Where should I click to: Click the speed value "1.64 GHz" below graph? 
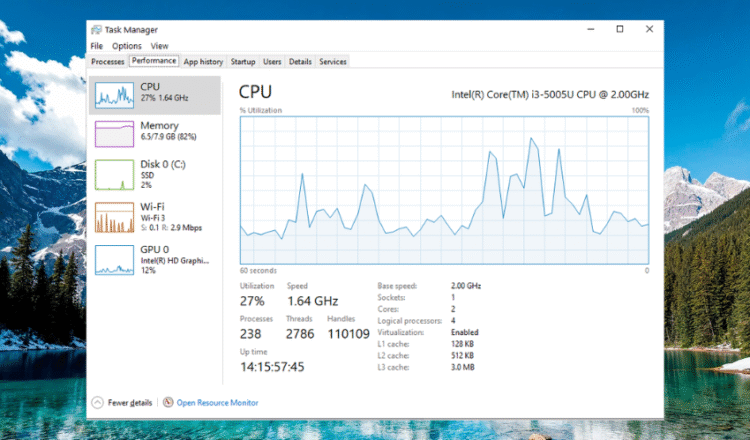click(312, 301)
